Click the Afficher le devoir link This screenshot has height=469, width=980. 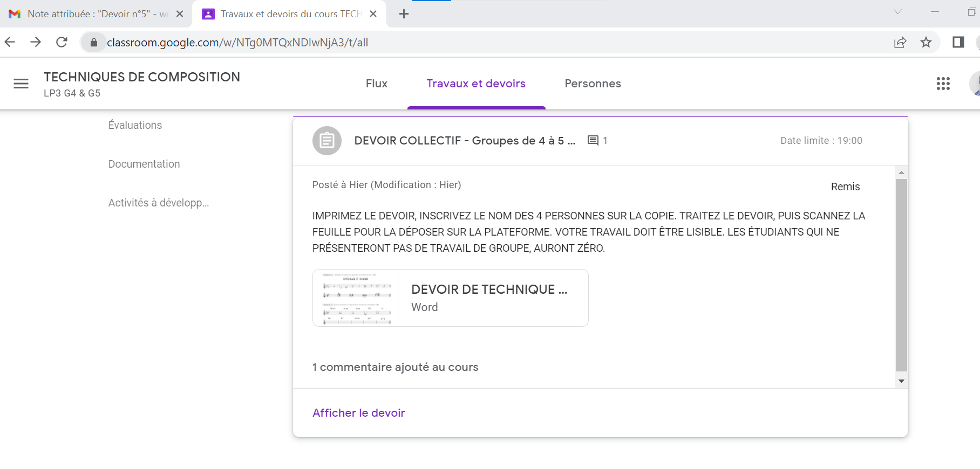pyautogui.click(x=358, y=413)
